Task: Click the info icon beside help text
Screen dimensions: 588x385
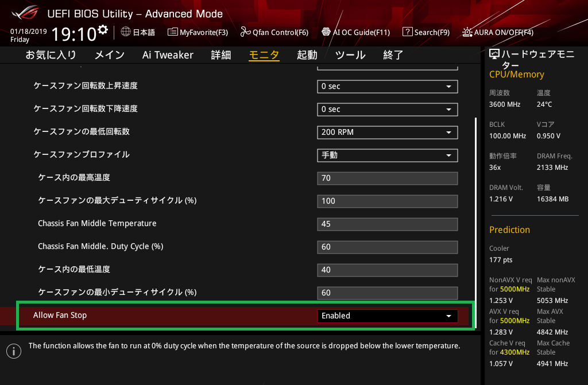Action: click(x=14, y=351)
